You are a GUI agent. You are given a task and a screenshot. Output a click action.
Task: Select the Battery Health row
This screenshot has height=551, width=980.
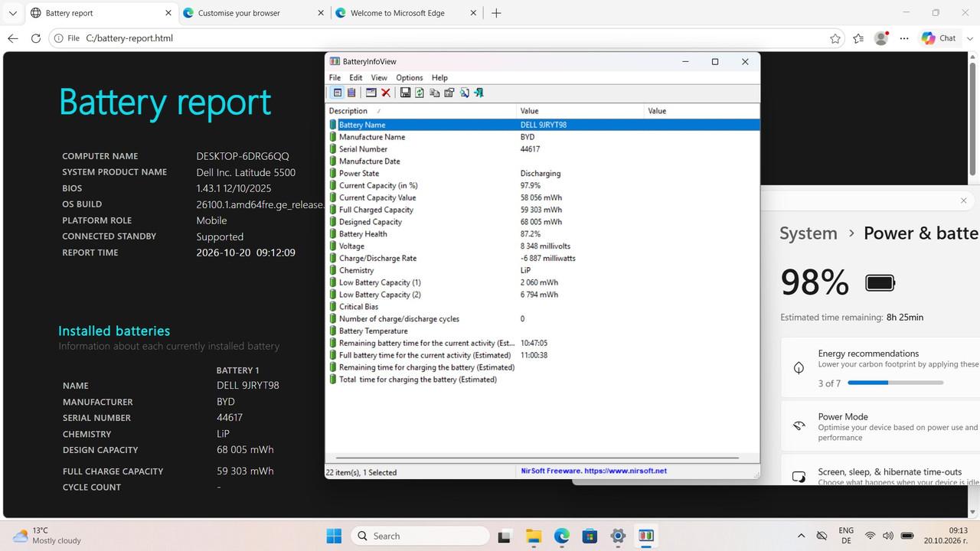point(542,234)
